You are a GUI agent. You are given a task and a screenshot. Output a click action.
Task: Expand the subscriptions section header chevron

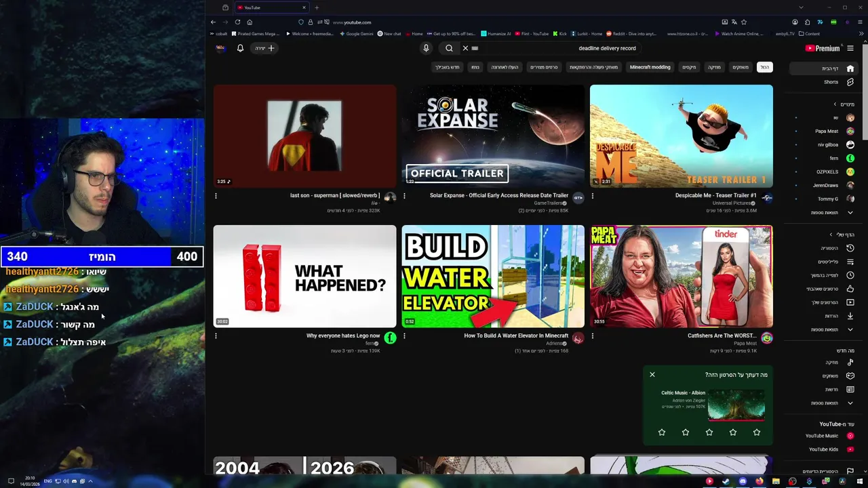835,104
